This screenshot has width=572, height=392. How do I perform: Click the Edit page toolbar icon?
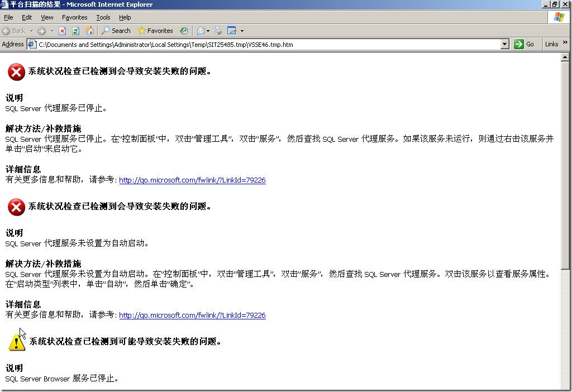click(232, 31)
